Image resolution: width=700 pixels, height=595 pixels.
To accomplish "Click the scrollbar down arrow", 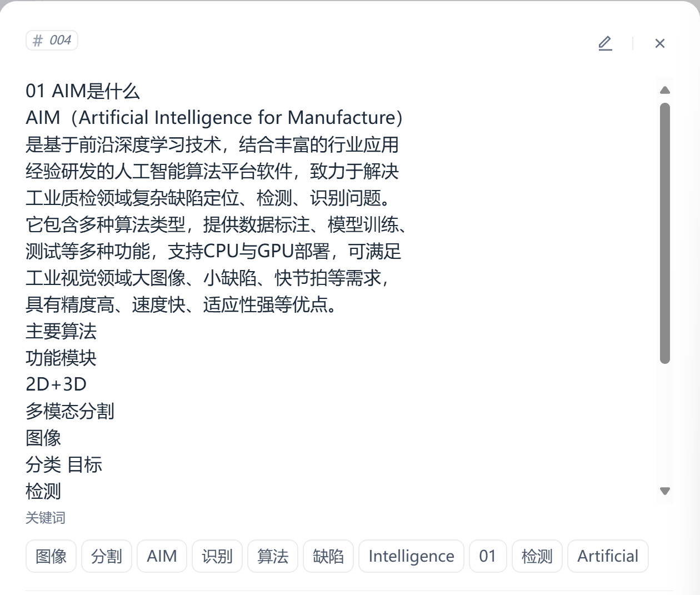I will tap(664, 491).
